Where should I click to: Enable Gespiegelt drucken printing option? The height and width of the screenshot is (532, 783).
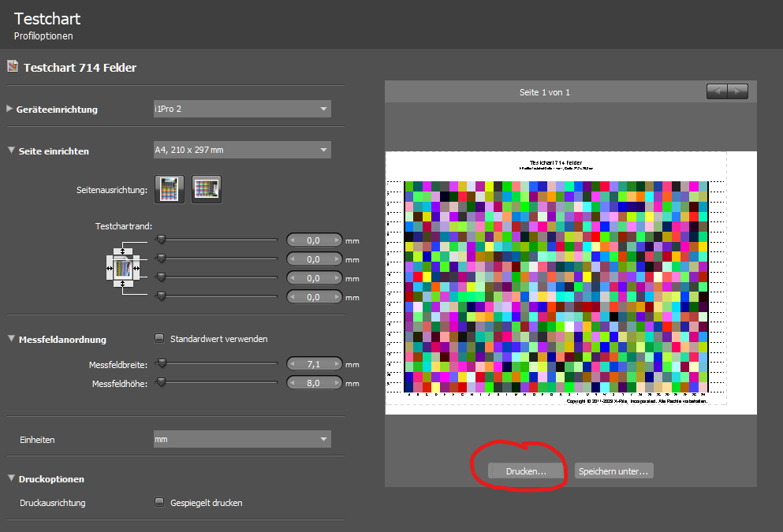pyautogui.click(x=158, y=502)
